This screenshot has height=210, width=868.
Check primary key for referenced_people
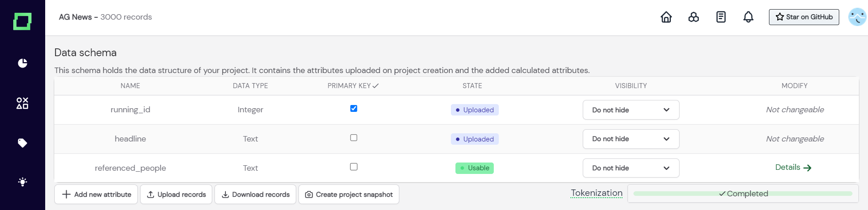(x=354, y=167)
